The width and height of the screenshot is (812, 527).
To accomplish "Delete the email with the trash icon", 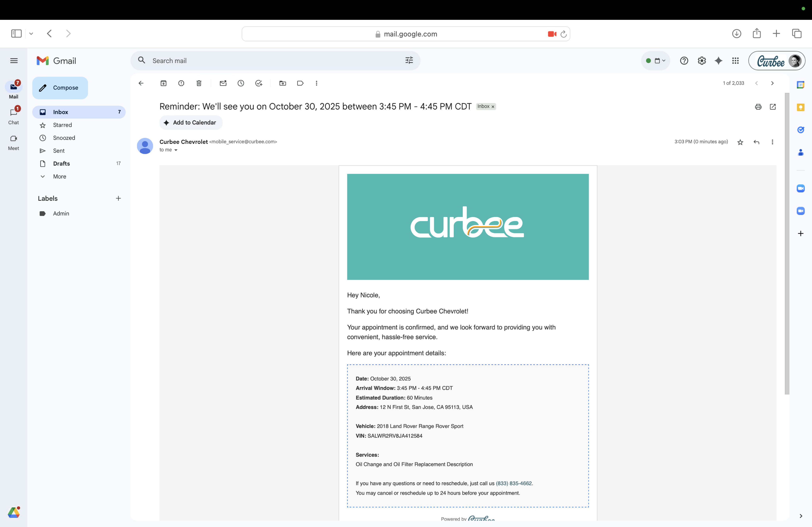I will point(199,83).
